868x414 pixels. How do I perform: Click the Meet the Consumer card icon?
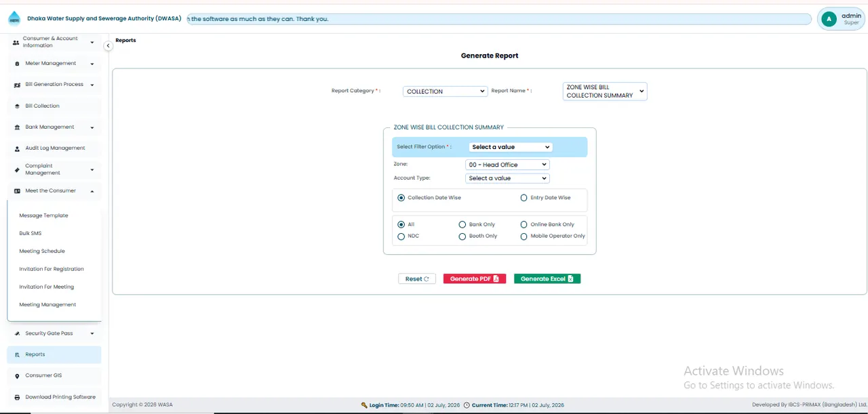(x=17, y=191)
